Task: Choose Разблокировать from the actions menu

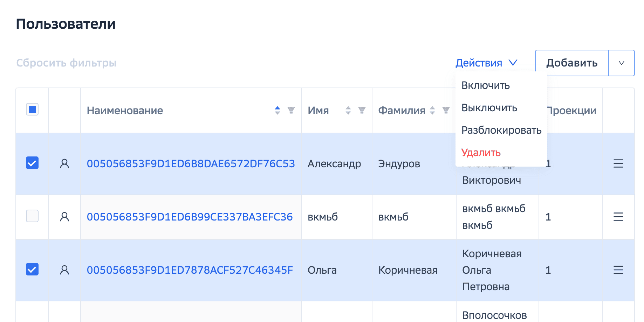Action: click(x=501, y=130)
